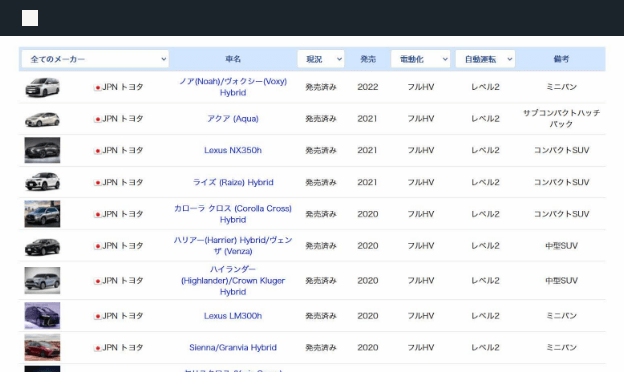The height and width of the screenshot is (372, 624).
Task: Click the Japan flag in Raize row
Action: click(98, 183)
